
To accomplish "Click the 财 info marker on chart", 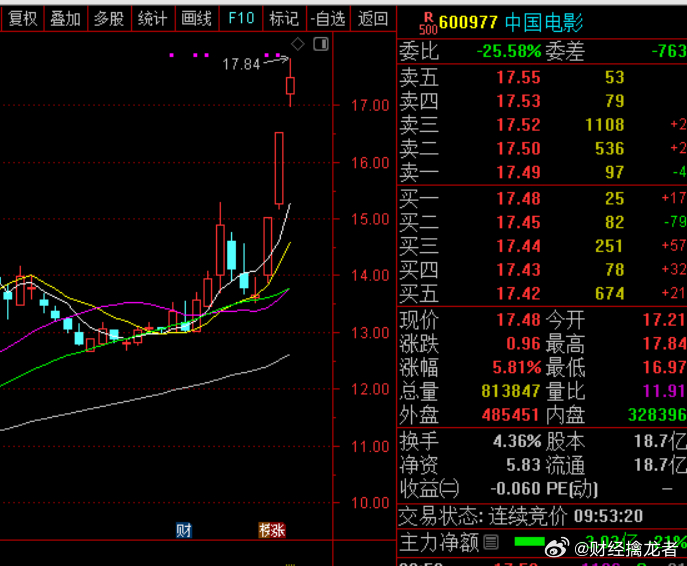I will 184,531.
